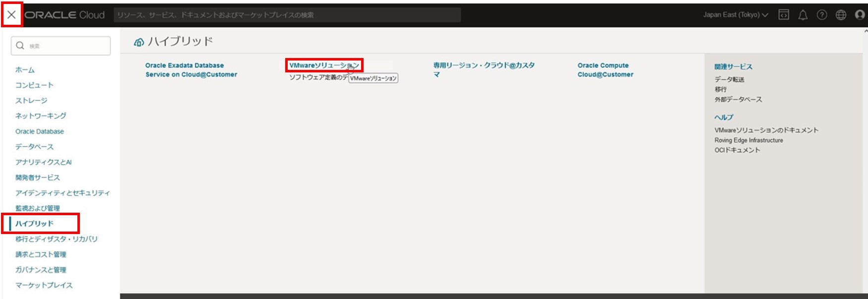Viewport: 868px width, 299px height.
Task: Click the top resource search bar
Action: coord(287,15)
